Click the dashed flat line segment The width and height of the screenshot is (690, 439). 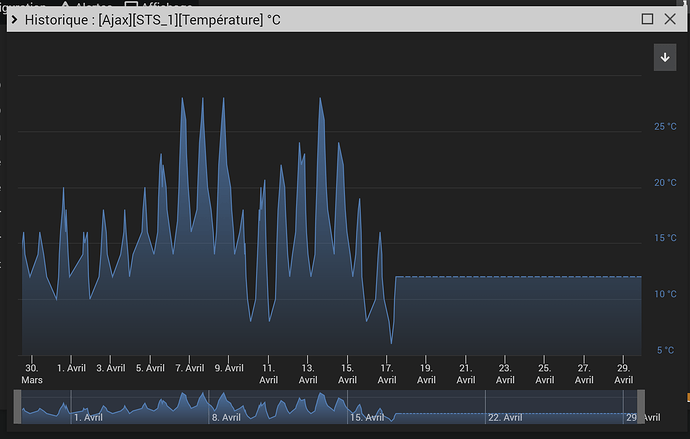pyautogui.click(x=518, y=277)
